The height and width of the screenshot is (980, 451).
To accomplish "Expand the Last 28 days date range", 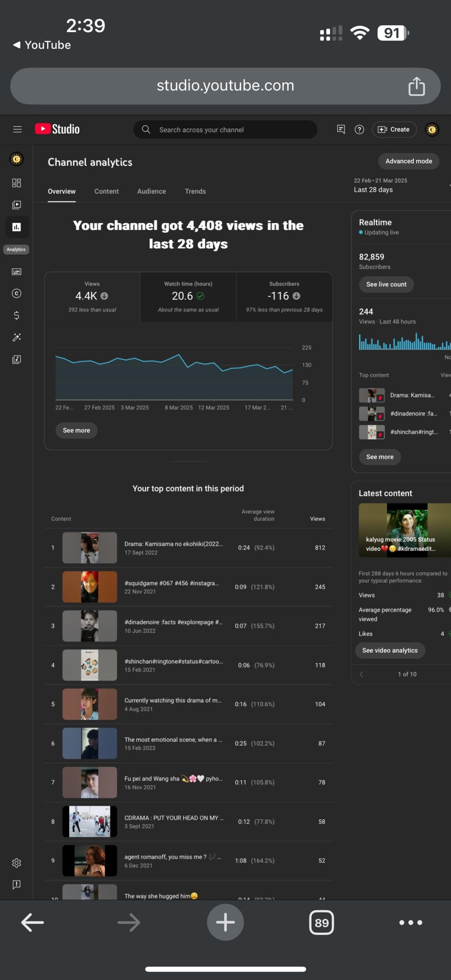I will [401, 185].
